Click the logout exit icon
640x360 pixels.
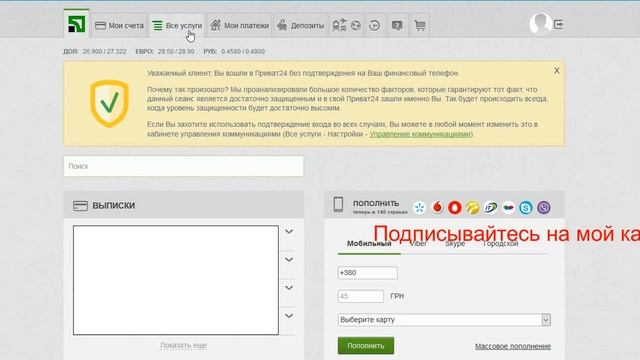[x=559, y=24]
